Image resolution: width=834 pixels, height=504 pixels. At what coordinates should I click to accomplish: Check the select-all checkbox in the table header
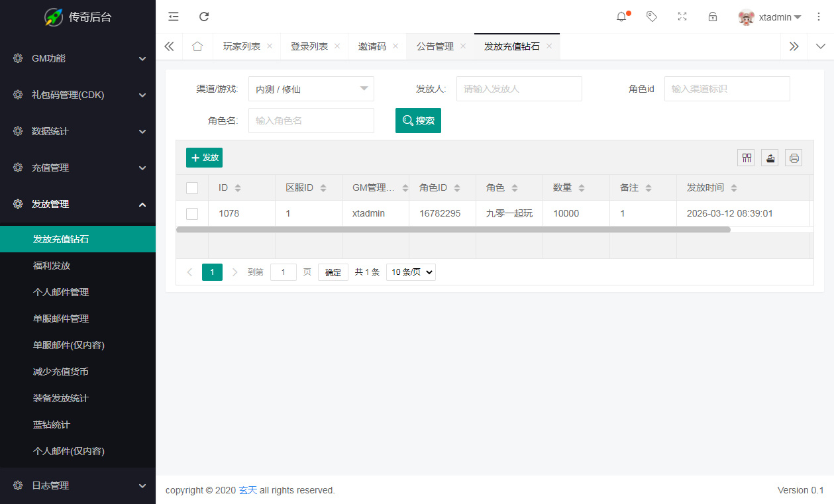pyautogui.click(x=192, y=187)
